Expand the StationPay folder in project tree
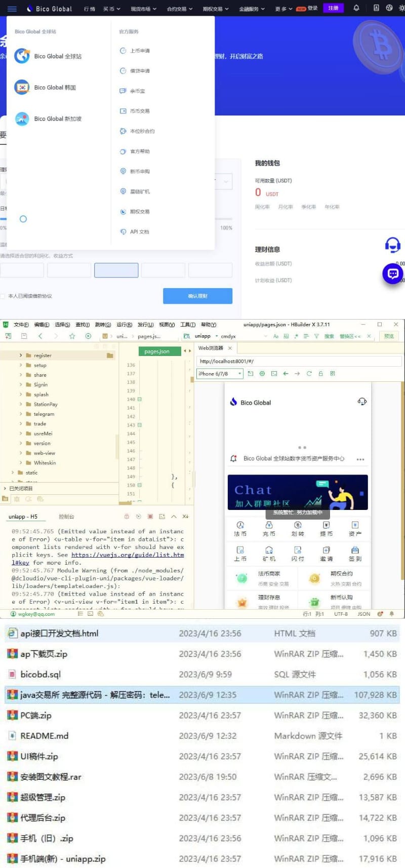This screenshot has height=868, width=405. [x=21, y=404]
